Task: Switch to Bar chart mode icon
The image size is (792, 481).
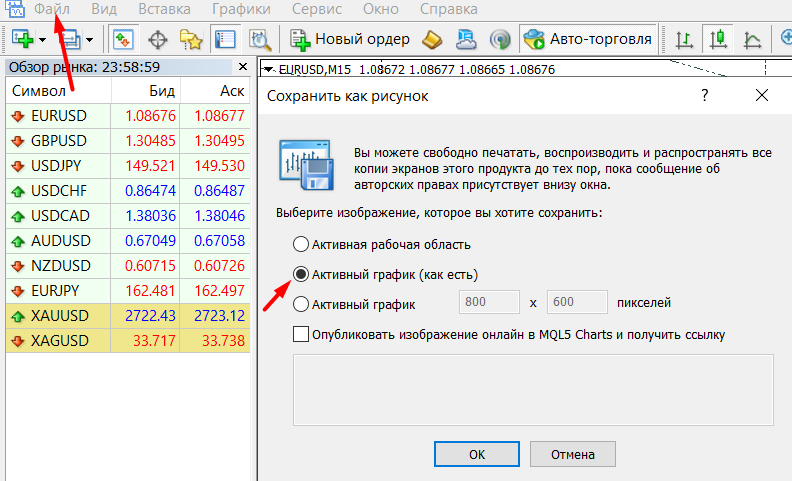Action: click(684, 39)
